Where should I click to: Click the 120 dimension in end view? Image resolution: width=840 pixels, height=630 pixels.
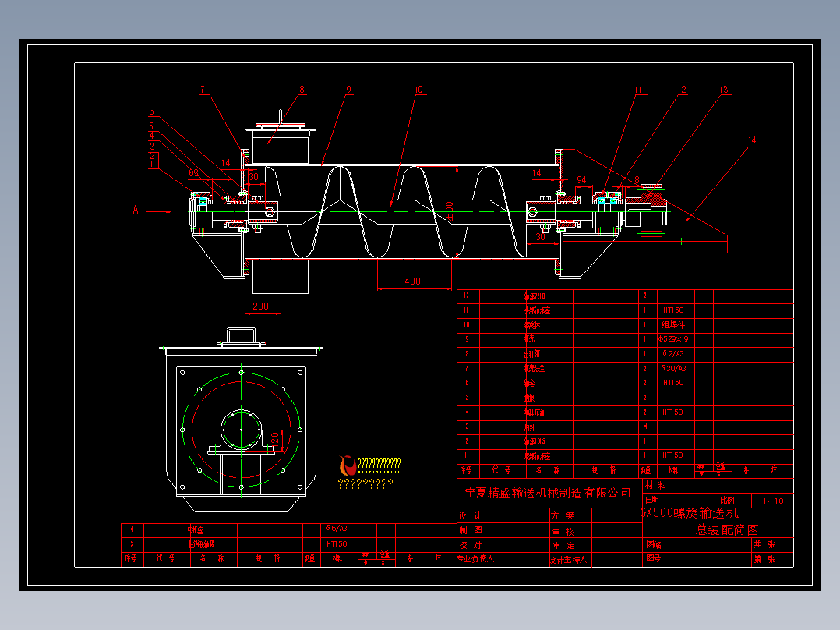point(275,439)
